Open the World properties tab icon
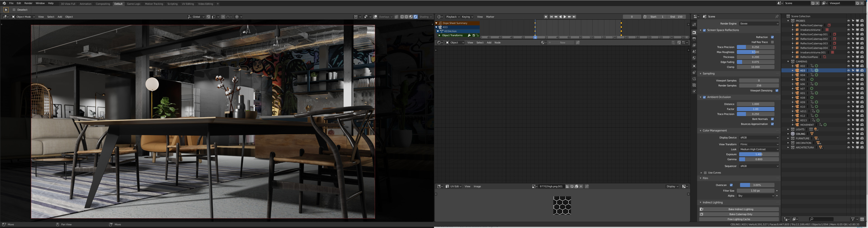868x228 pixels. click(694, 58)
